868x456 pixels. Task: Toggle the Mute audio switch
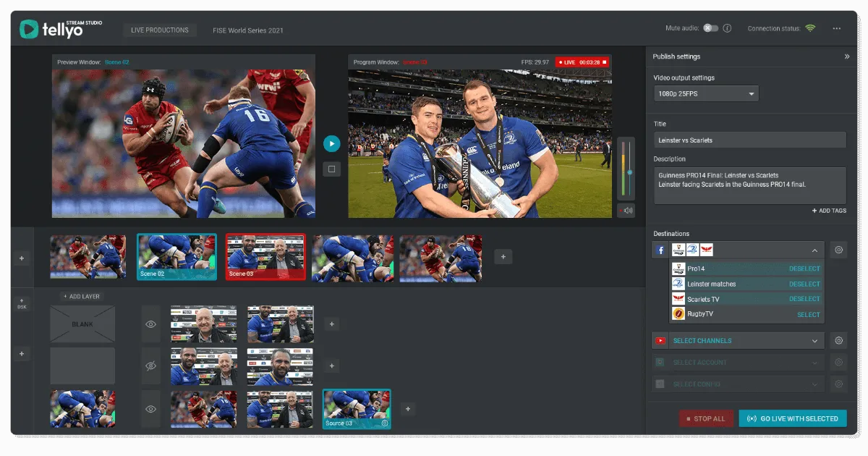[x=711, y=28]
